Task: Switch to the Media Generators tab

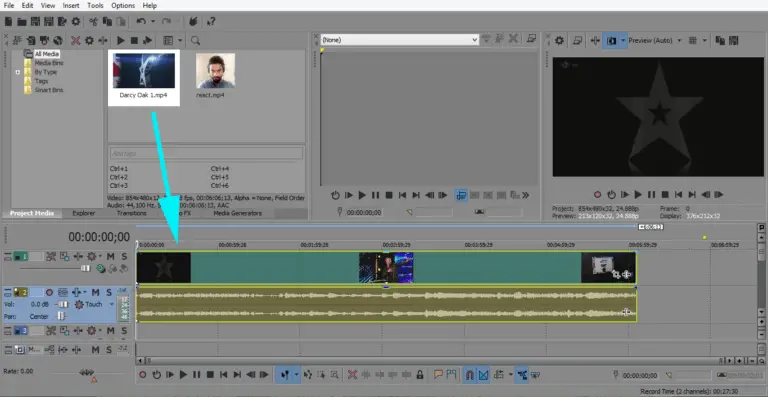Action: click(238, 213)
